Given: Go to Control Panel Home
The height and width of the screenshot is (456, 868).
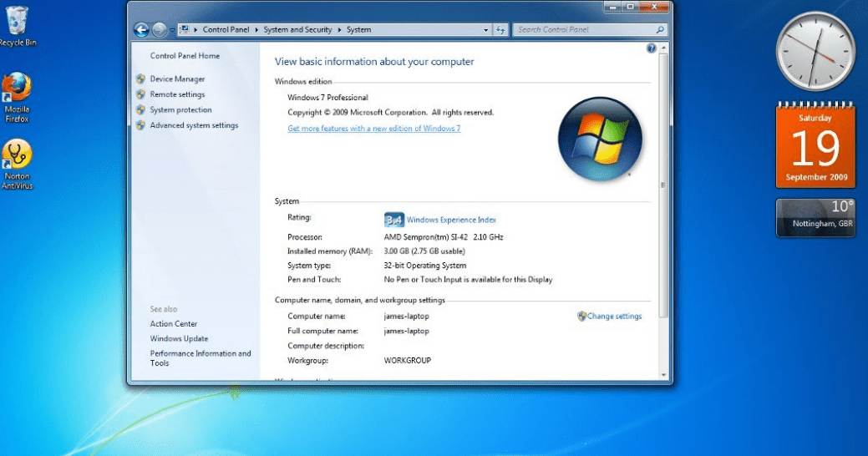Looking at the screenshot, I should 185,55.
